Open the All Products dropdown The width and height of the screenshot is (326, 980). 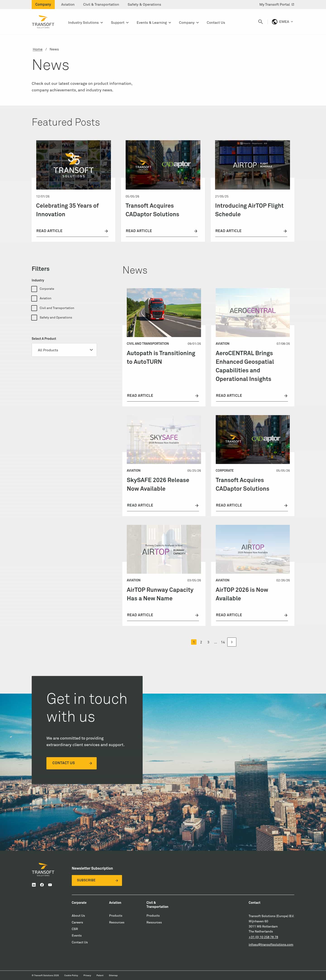64,350
